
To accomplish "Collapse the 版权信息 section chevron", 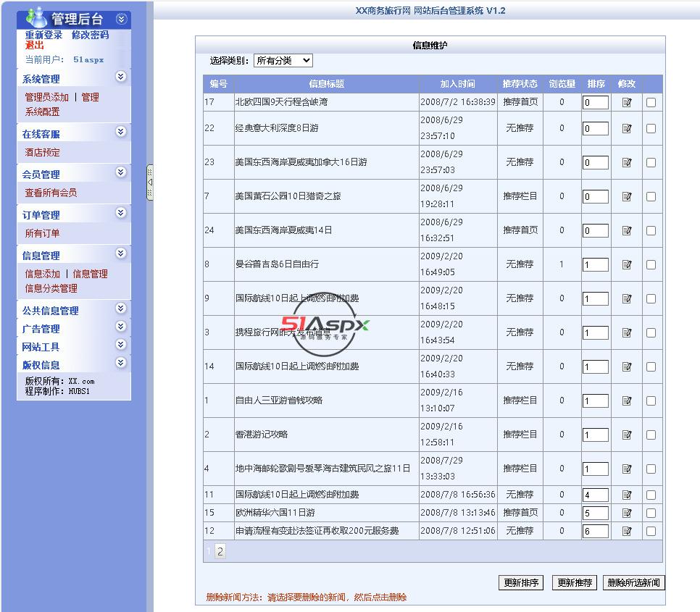I will click(x=120, y=362).
